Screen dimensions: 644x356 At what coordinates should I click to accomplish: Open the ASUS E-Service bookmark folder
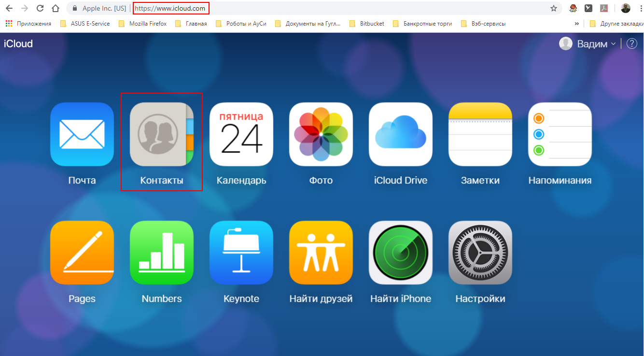tap(85, 23)
